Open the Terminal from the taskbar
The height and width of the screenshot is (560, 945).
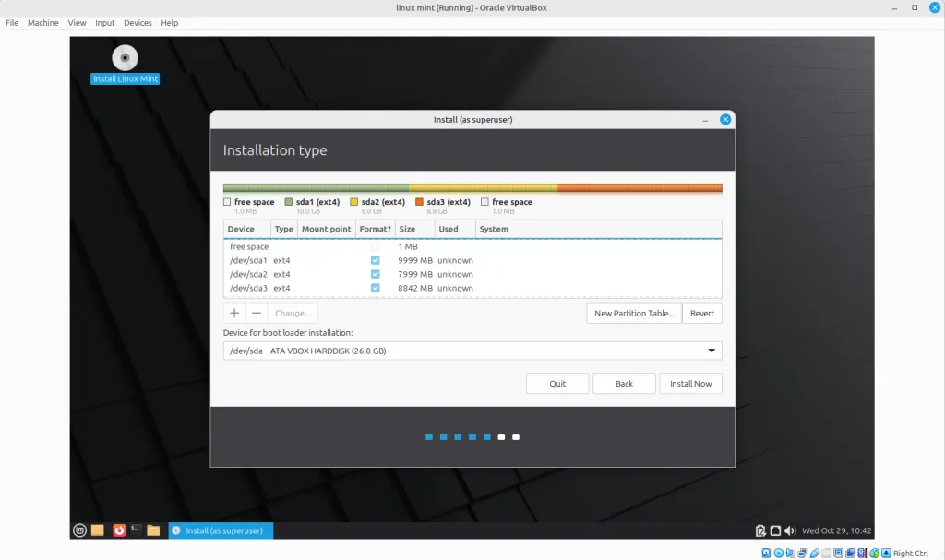[136, 530]
